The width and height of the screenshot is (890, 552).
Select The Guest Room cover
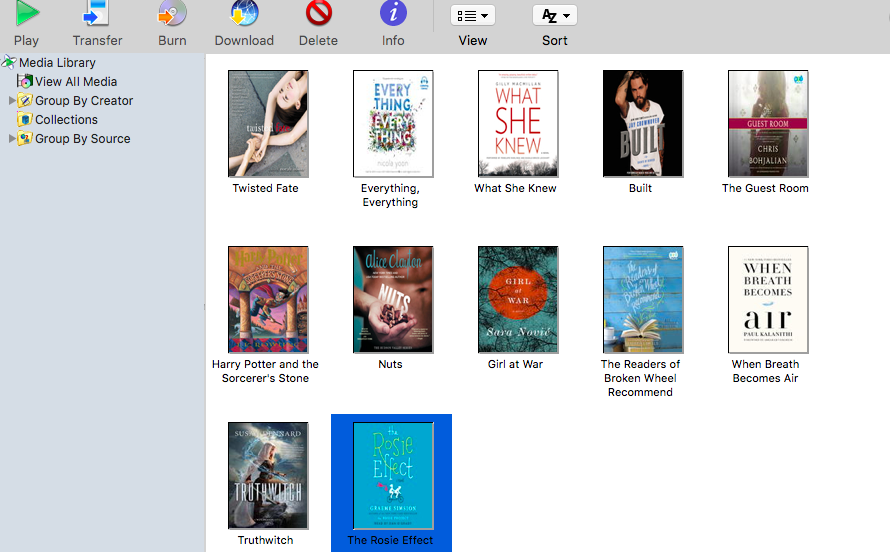click(768, 124)
